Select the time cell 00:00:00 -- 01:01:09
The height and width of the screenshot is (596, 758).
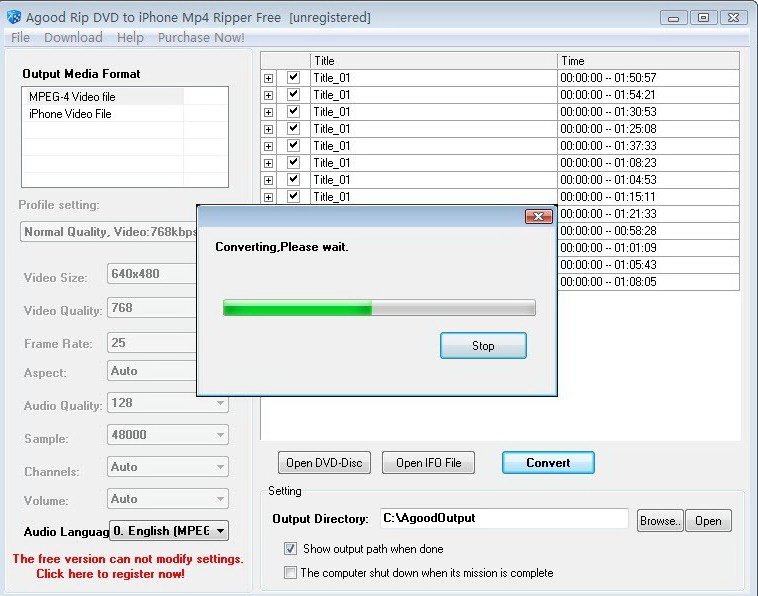pyautogui.click(x=648, y=247)
